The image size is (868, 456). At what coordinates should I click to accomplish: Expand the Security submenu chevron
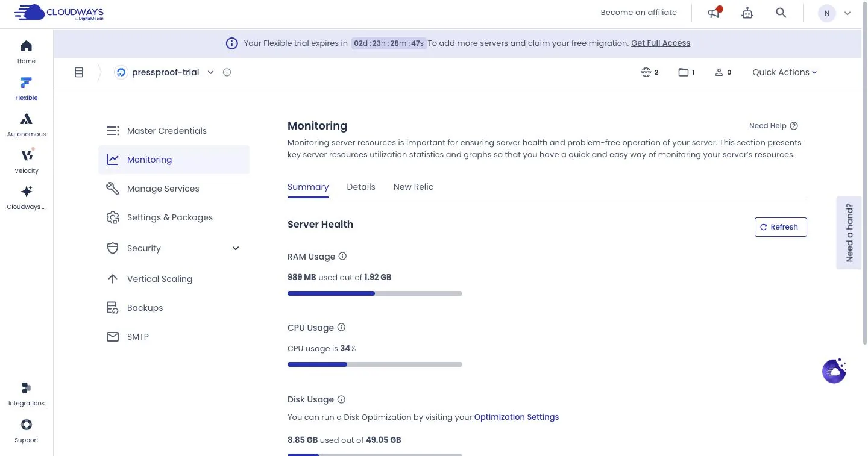236,248
